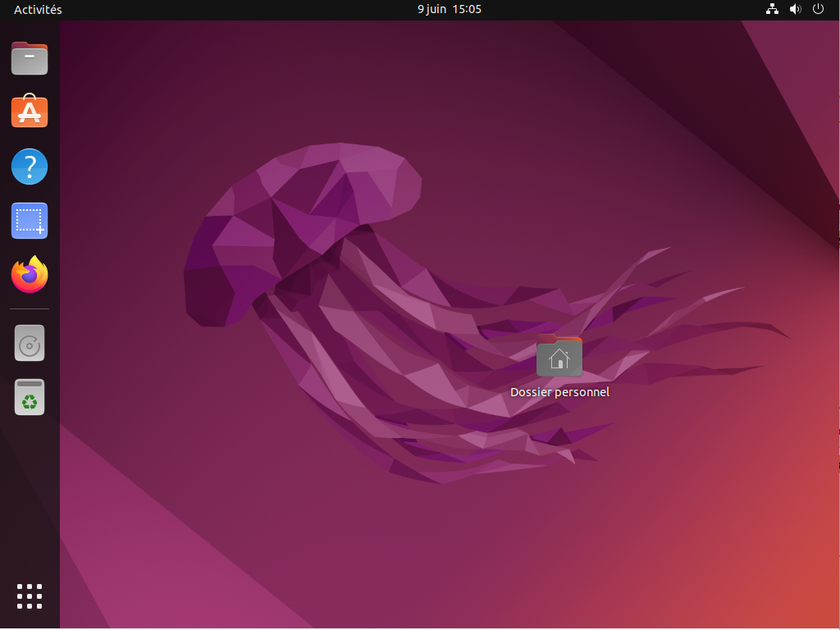Click the volume speaker icon
This screenshot has height=630, width=840.
click(x=796, y=9)
